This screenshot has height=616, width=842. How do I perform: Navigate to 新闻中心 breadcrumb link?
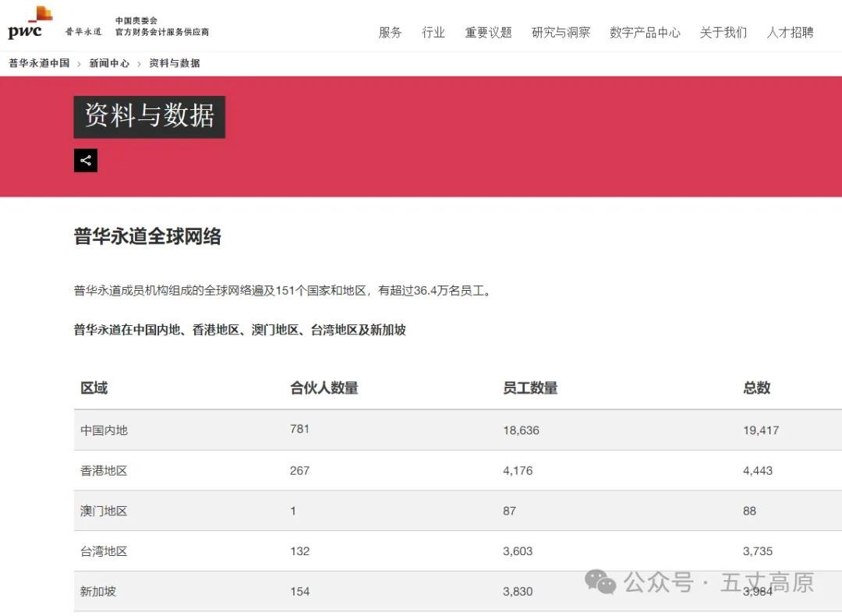(x=109, y=63)
